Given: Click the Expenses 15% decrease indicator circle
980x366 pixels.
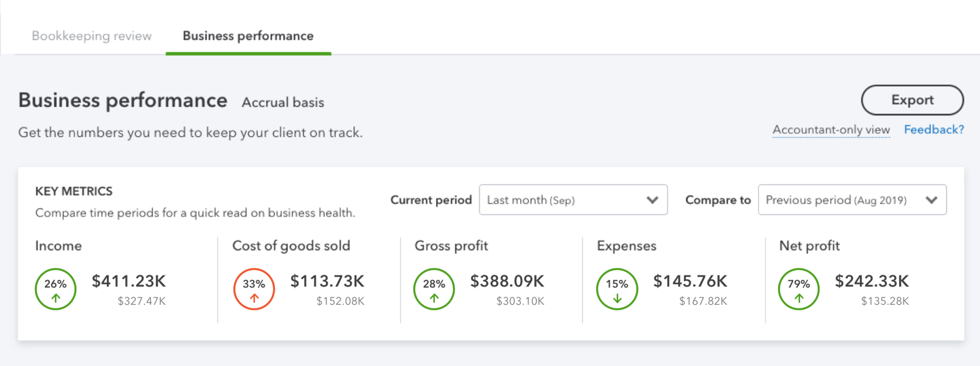Looking at the screenshot, I should [x=617, y=289].
